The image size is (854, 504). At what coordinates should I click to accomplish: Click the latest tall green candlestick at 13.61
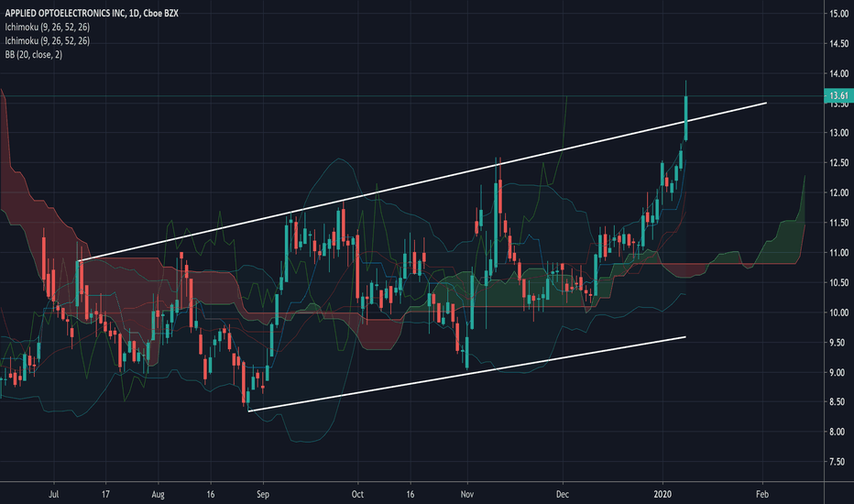[x=685, y=118]
